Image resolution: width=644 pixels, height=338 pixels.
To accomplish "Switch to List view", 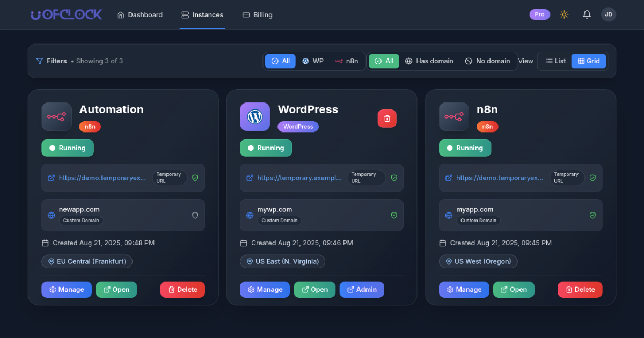I will (x=555, y=61).
